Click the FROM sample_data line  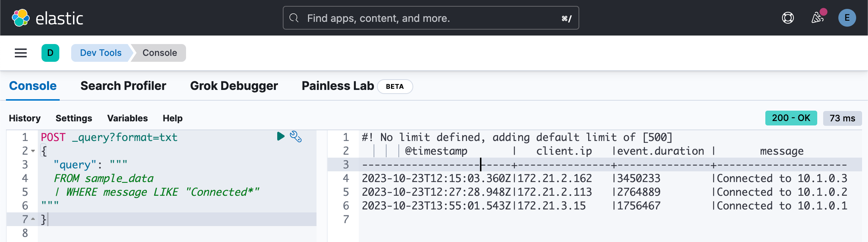click(x=103, y=178)
